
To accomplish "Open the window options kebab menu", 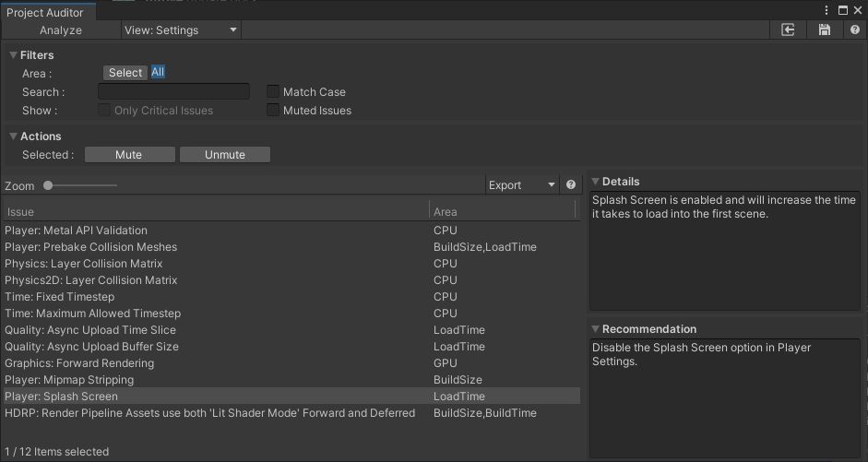I will 826,10.
